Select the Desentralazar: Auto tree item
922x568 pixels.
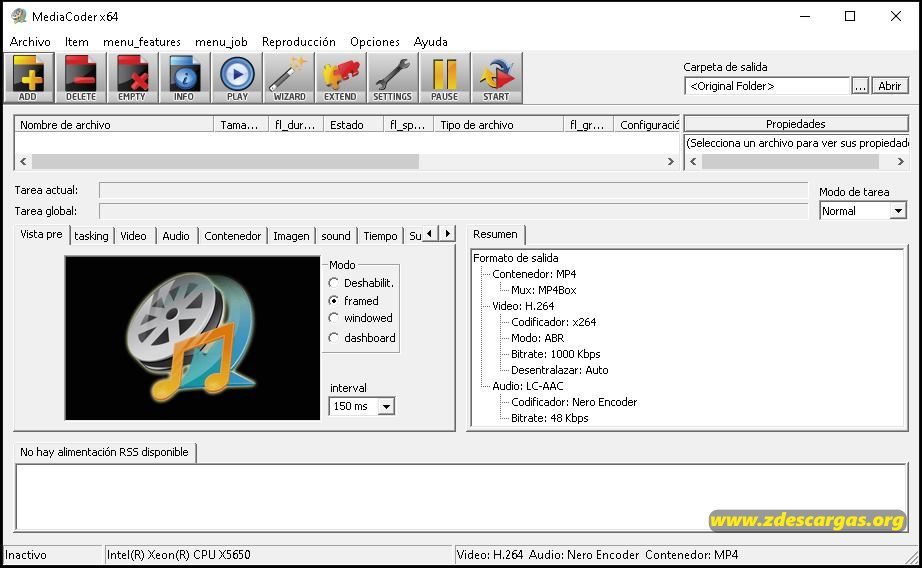[559, 370]
